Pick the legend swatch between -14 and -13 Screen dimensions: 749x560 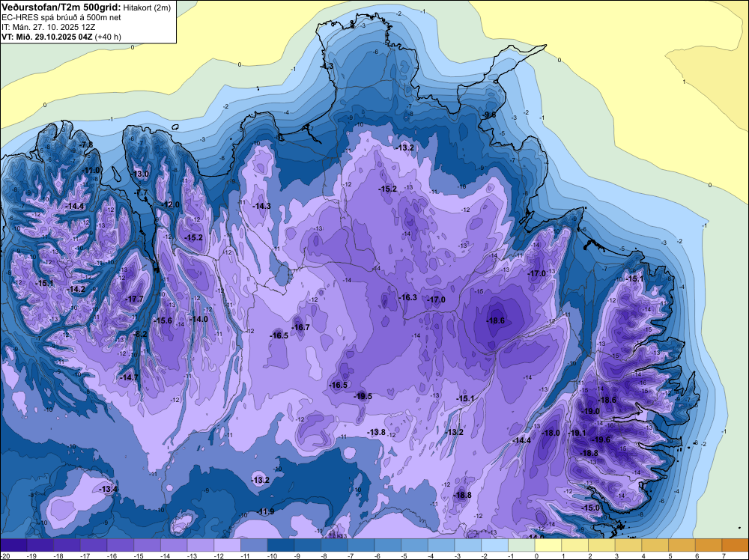(174, 545)
